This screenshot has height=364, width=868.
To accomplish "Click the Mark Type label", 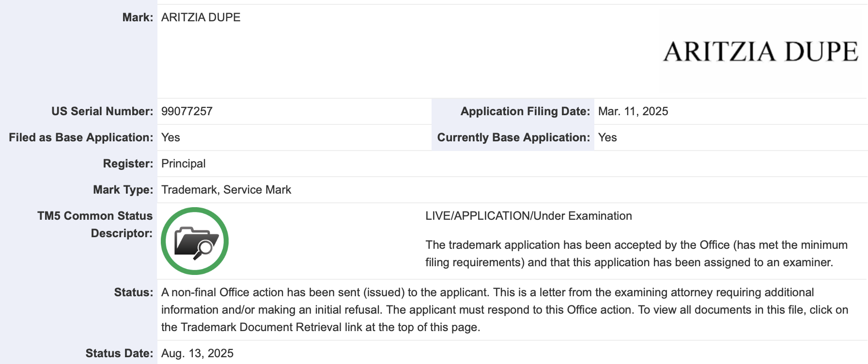I will (123, 190).
